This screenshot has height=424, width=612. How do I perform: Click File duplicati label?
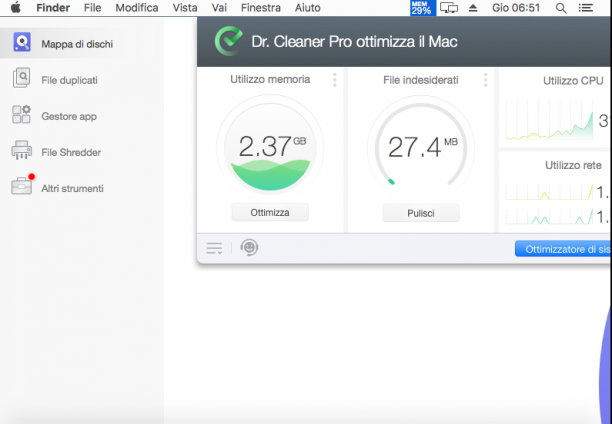coord(69,80)
